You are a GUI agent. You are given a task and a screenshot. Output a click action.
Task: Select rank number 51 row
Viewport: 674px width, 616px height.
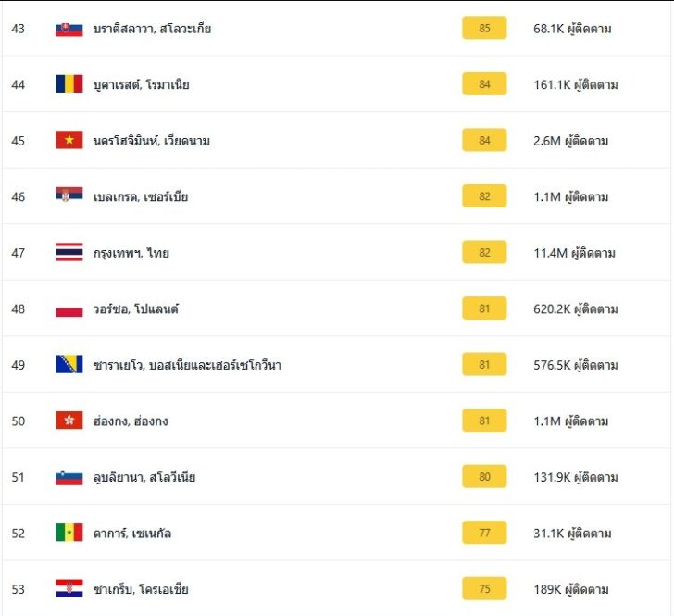click(x=19, y=477)
